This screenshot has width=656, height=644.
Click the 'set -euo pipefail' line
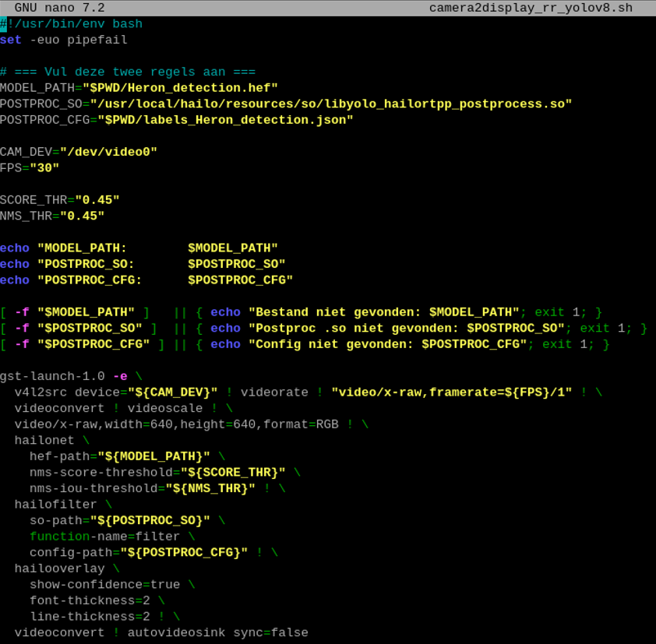point(64,40)
